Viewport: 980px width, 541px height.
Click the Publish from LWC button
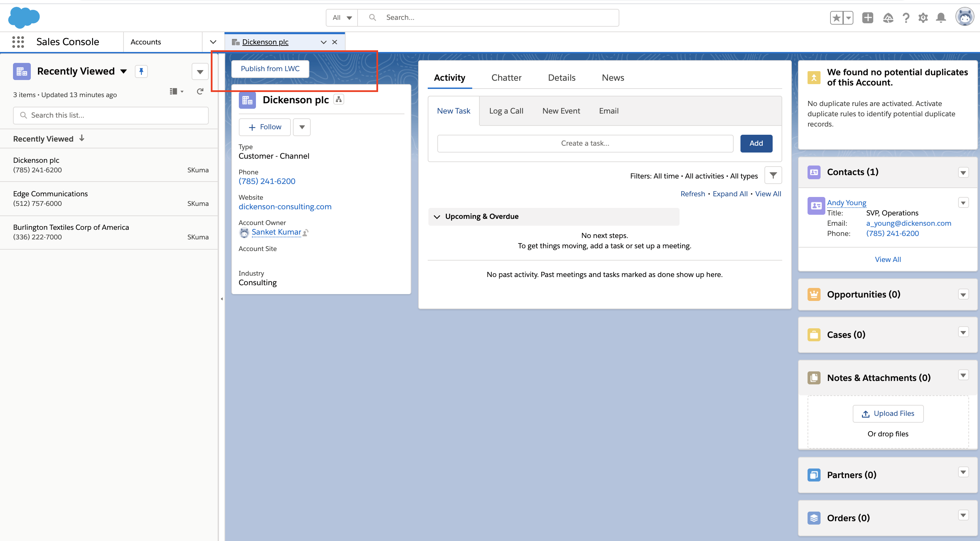pyautogui.click(x=270, y=69)
